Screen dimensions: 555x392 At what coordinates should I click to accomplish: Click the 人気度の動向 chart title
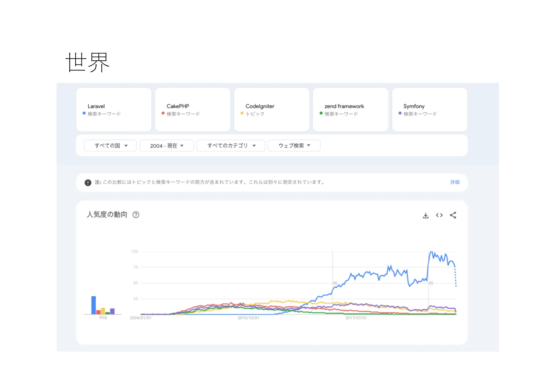click(x=107, y=215)
